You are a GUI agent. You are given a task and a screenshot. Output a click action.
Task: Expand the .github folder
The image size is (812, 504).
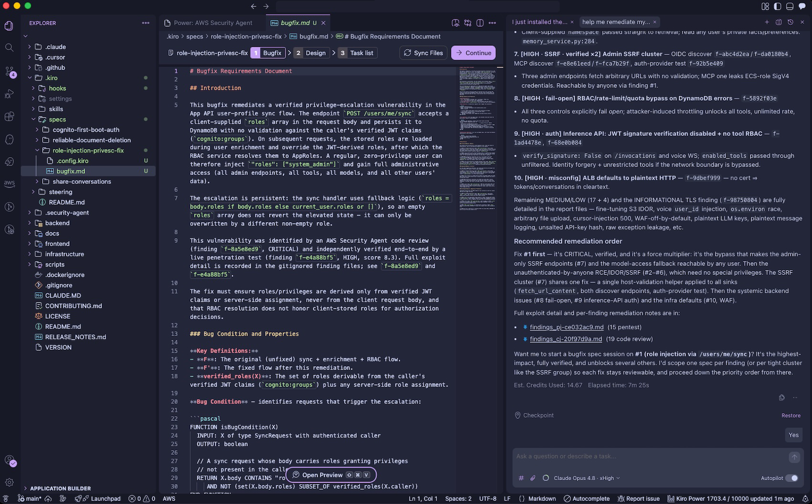point(87,67)
